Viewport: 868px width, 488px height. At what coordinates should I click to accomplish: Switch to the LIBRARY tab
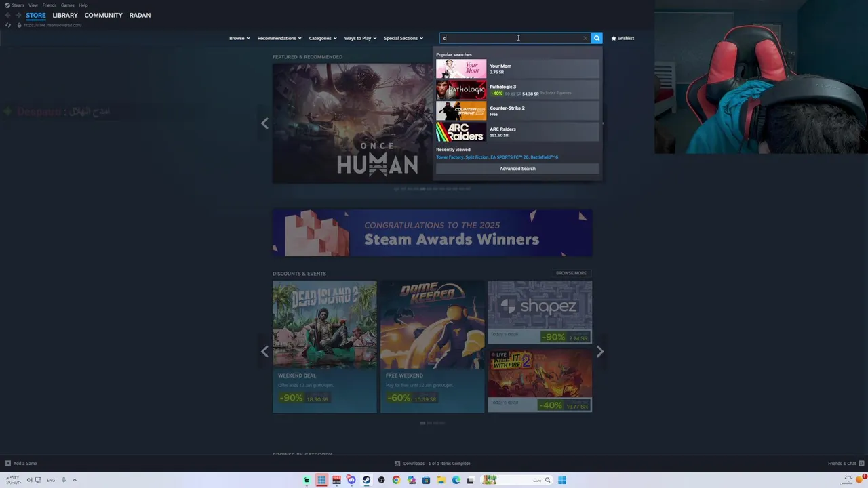pyautogui.click(x=65, y=15)
